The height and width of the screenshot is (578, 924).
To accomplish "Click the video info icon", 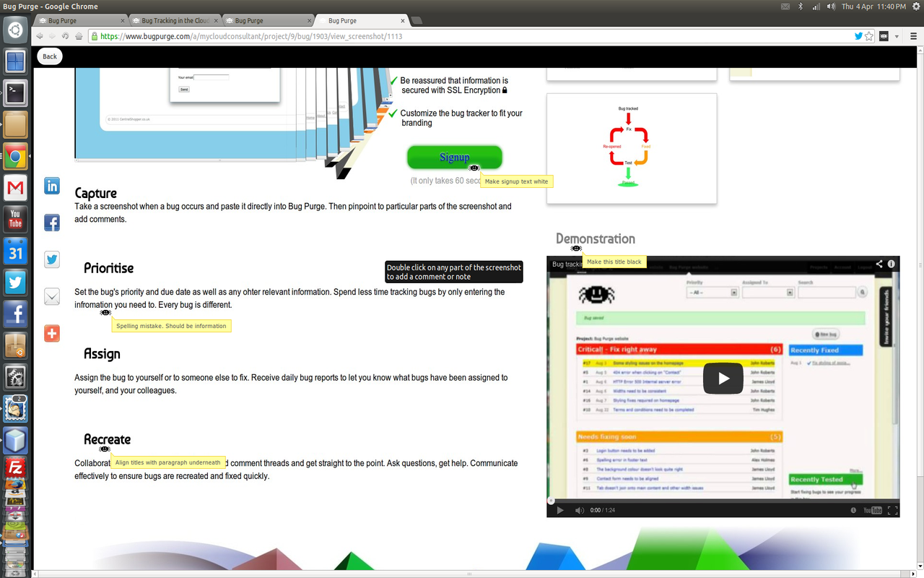I will (892, 264).
